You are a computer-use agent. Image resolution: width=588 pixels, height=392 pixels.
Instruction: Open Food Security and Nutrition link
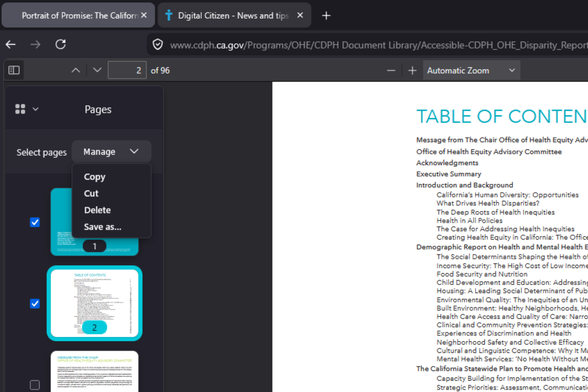coord(482,274)
